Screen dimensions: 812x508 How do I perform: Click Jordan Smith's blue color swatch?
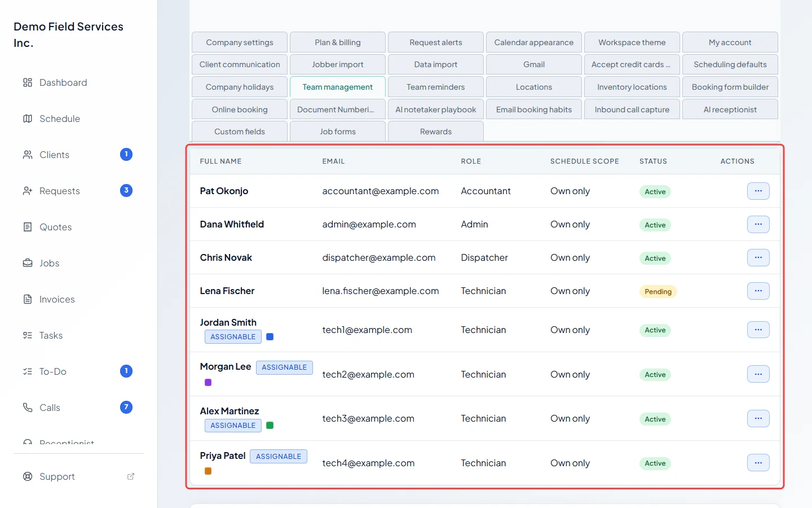pyautogui.click(x=270, y=337)
